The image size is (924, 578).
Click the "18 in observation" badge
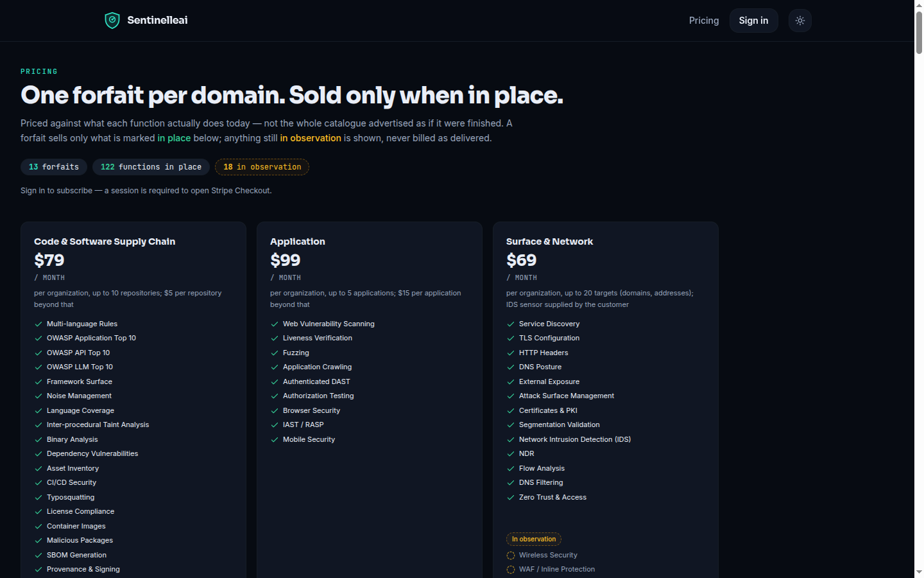262,167
